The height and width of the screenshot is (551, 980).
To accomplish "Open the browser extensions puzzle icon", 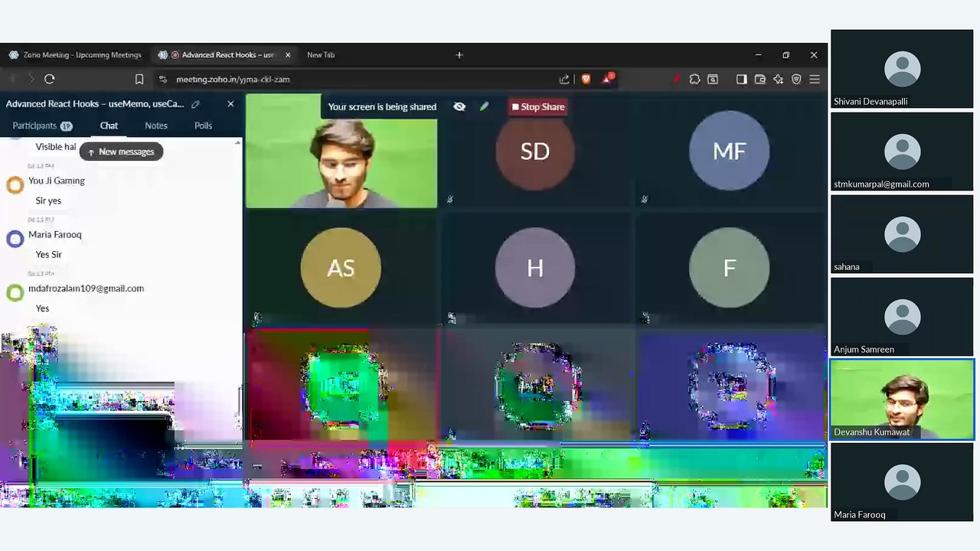I will [694, 79].
